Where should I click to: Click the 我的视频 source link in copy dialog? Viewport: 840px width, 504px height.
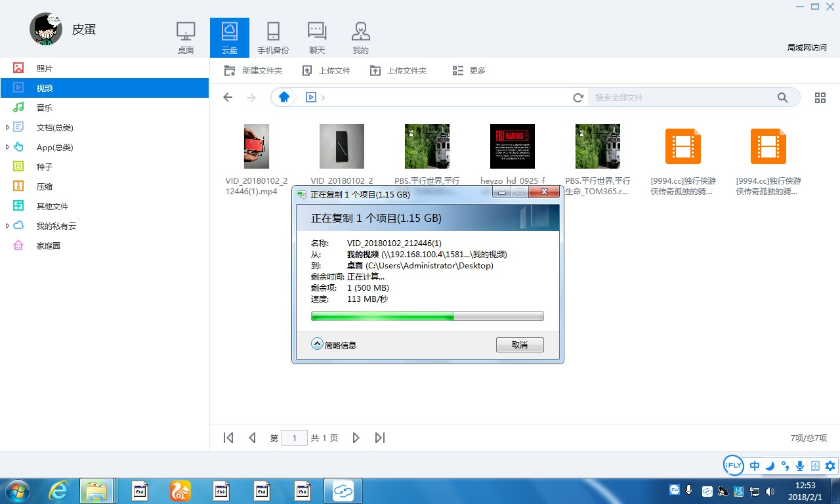tap(363, 254)
